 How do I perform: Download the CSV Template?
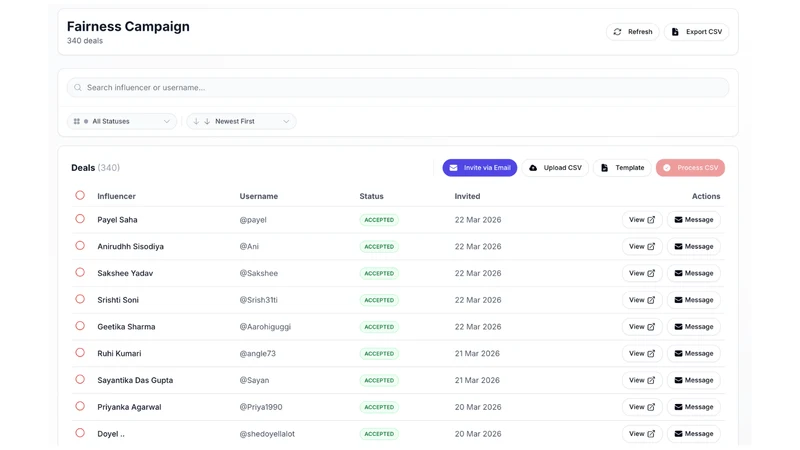pyautogui.click(x=622, y=168)
